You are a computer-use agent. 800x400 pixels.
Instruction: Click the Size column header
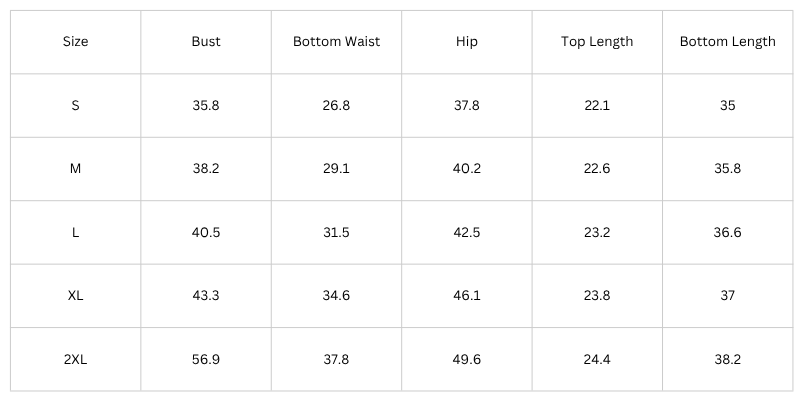pos(76,42)
